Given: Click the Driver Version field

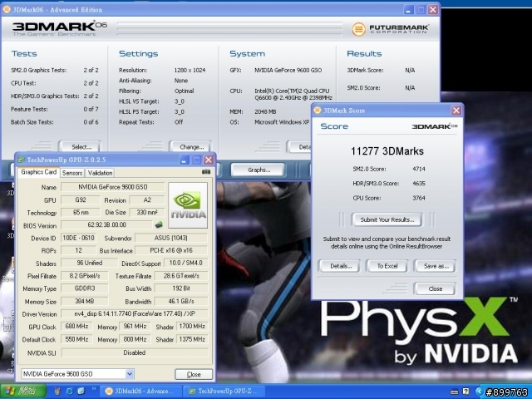Looking at the screenshot, I should tap(135, 314).
